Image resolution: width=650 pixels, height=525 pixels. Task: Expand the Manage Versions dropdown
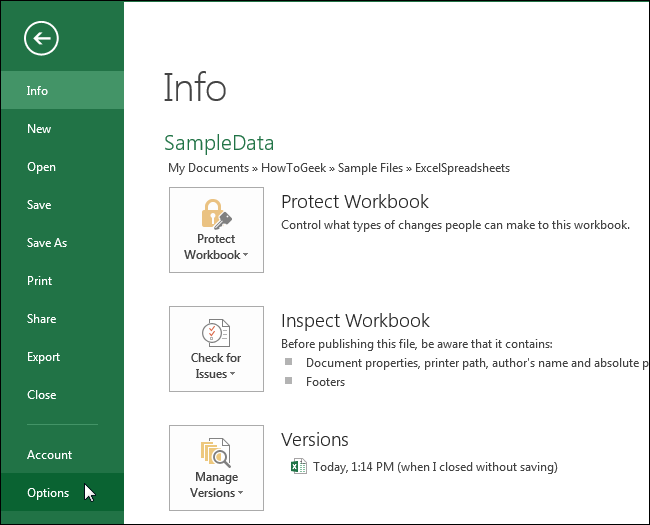[216, 485]
